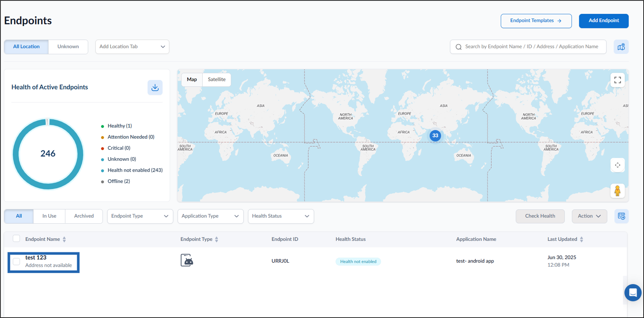Viewport: 644px width, 318px height.
Task: Open the table column settings icon
Action: pos(621,216)
